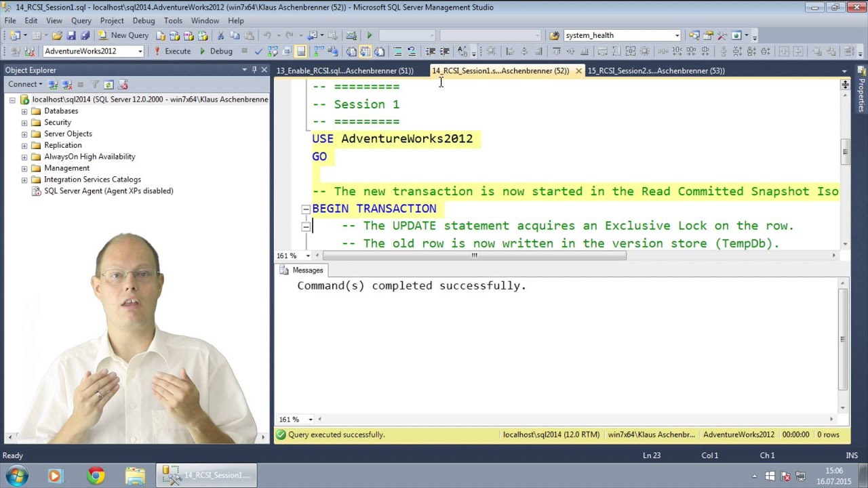This screenshot has width=868, height=488.
Task: Click the Decrease Indent icon
Action: tap(430, 51)
